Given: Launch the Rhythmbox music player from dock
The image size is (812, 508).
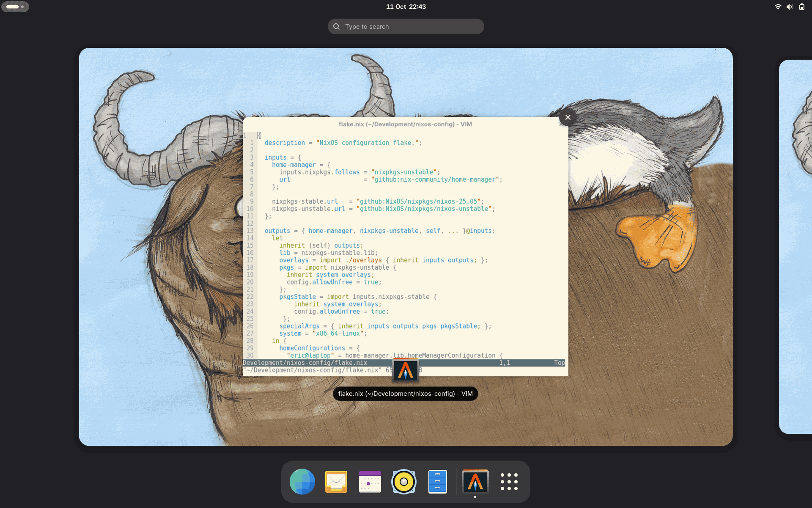Looking at the screenshot, I should (403, 481).
